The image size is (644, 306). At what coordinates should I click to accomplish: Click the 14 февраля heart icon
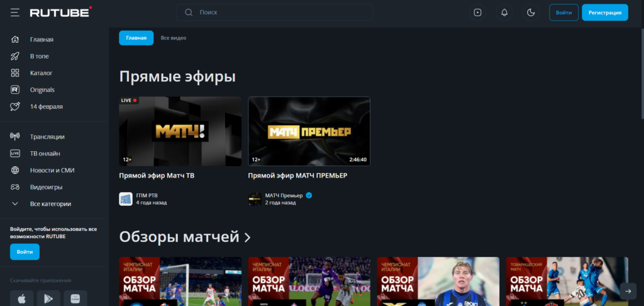(x=15, y=106)
